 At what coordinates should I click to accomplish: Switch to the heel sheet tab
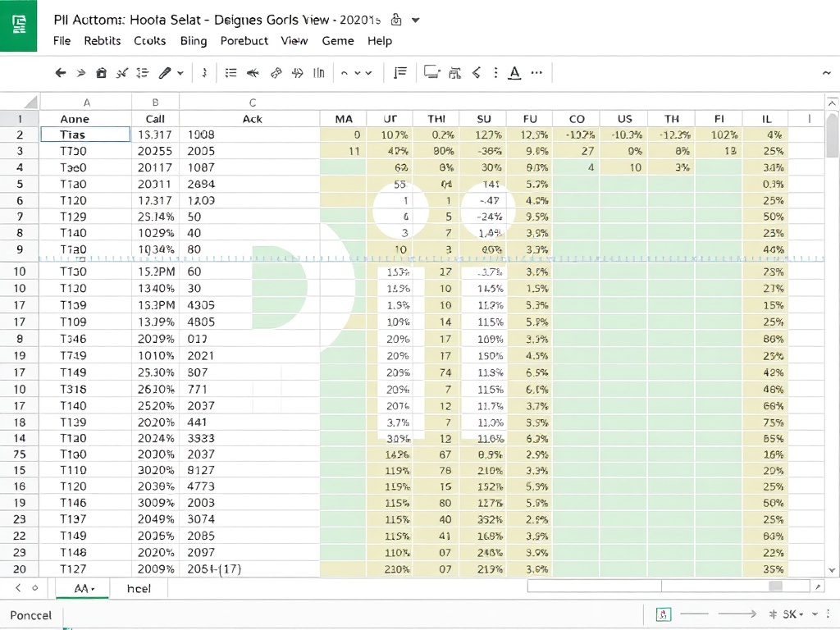(138, 588)
